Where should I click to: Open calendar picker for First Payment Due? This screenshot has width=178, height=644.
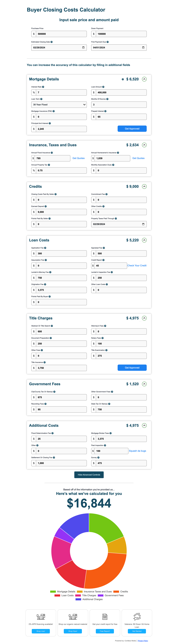pos(143,47)
